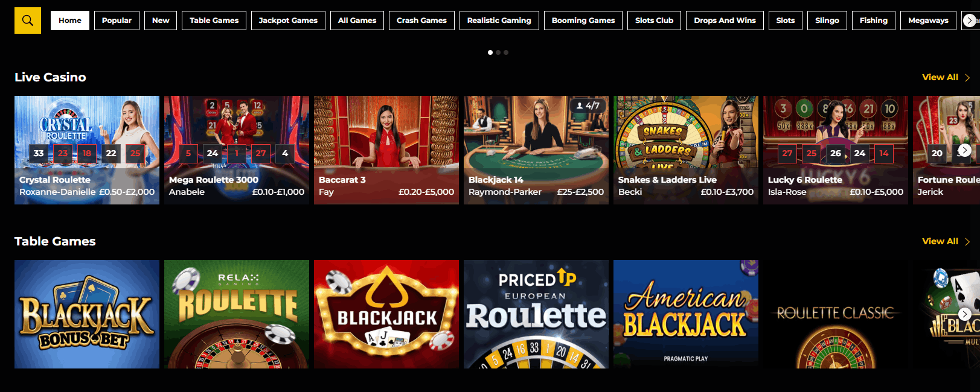Open the American Blackjack game tile
Screen dimensions: 980x392
click(x=686, y=314)
